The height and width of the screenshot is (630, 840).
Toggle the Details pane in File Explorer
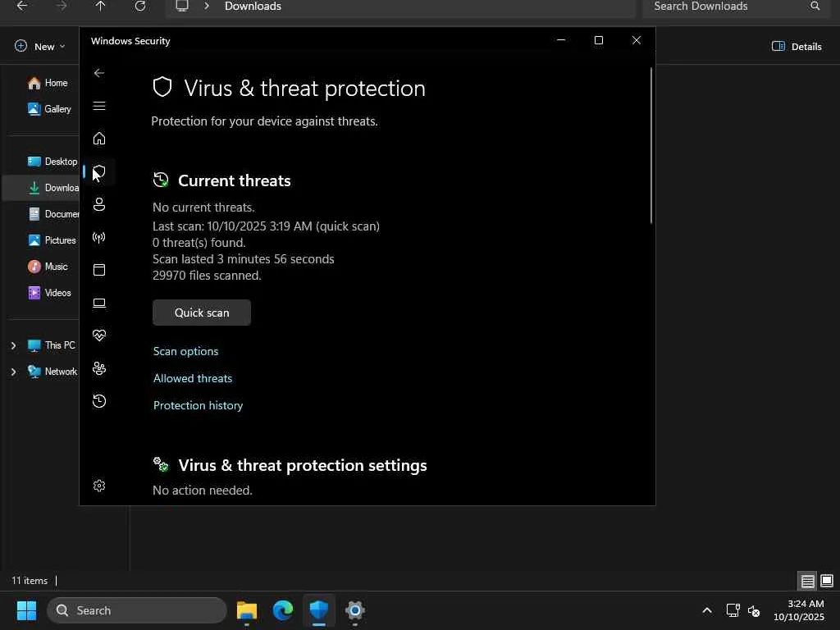pyautogui.click(x=796, y=46)
